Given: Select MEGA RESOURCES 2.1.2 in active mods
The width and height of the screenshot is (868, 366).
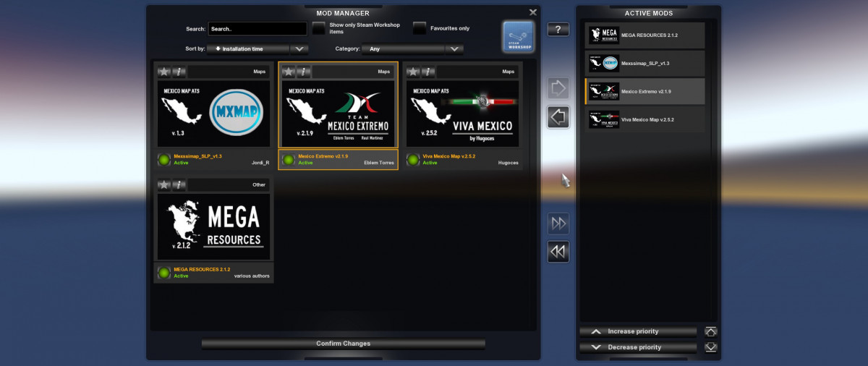Looking at the screenshot, I should [x=644, y=35].
